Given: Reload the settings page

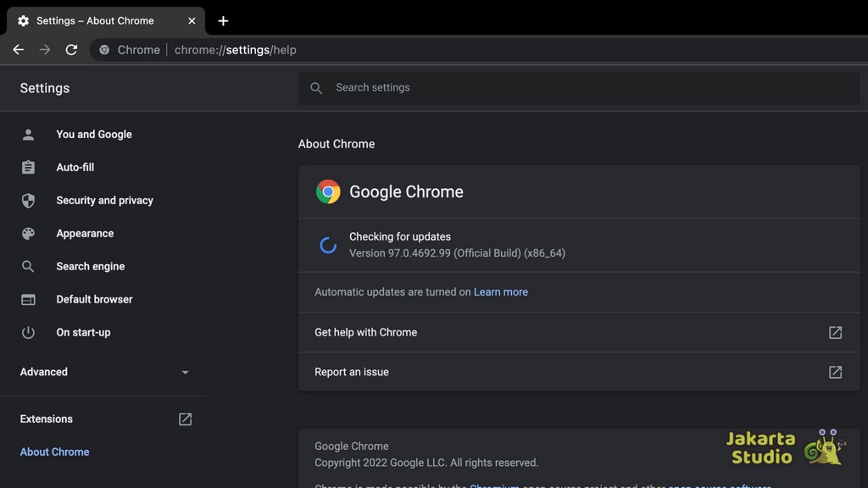Looking at the screenshot, I should pos(71,50).
